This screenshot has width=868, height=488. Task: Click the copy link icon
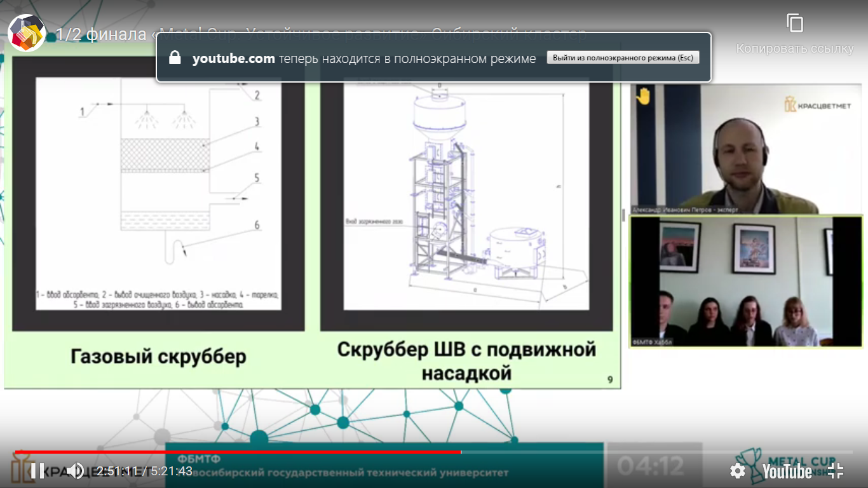795,24
